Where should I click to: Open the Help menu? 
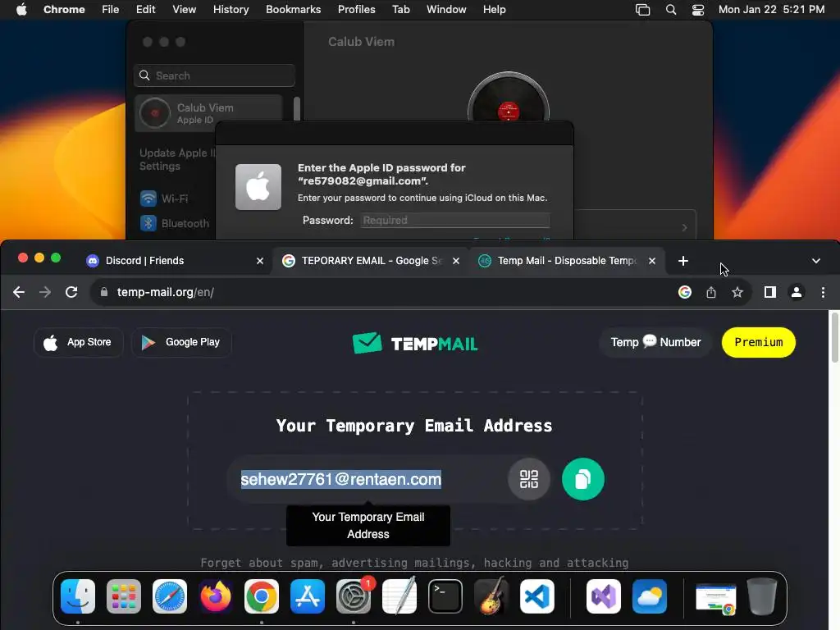pyautogui.click(x=494, y=9)
